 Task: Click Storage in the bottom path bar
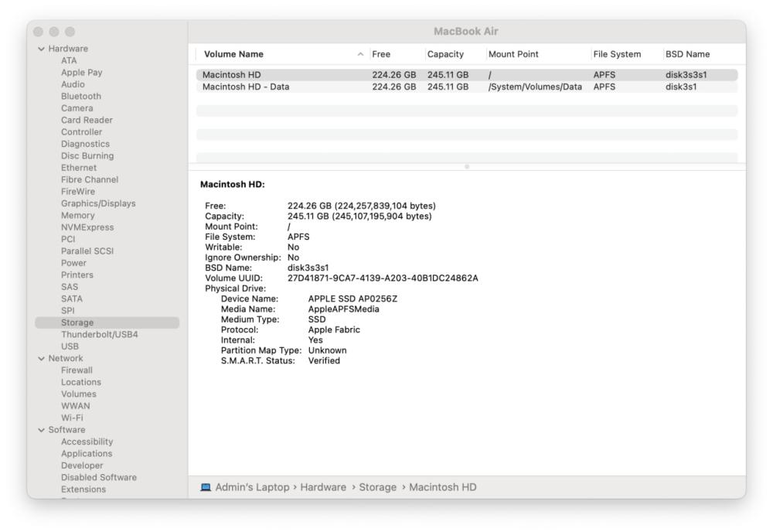click(x=377, y=487)
